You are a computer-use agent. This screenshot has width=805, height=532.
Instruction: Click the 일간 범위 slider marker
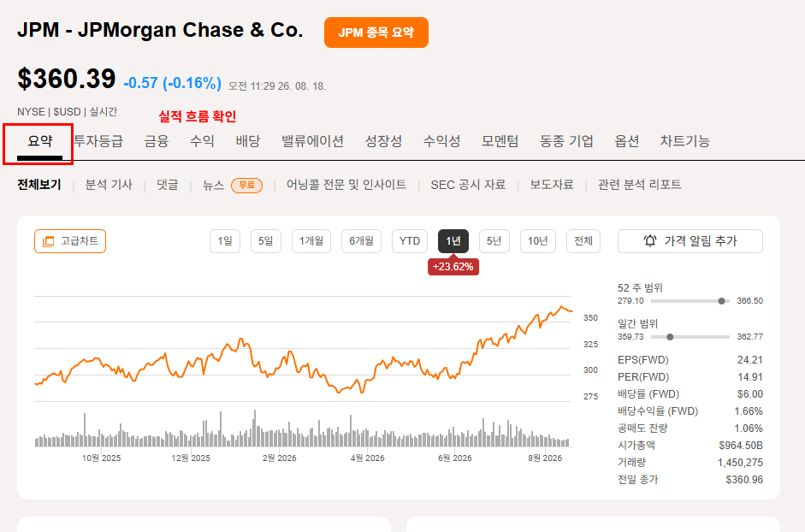tap(670, 337)
